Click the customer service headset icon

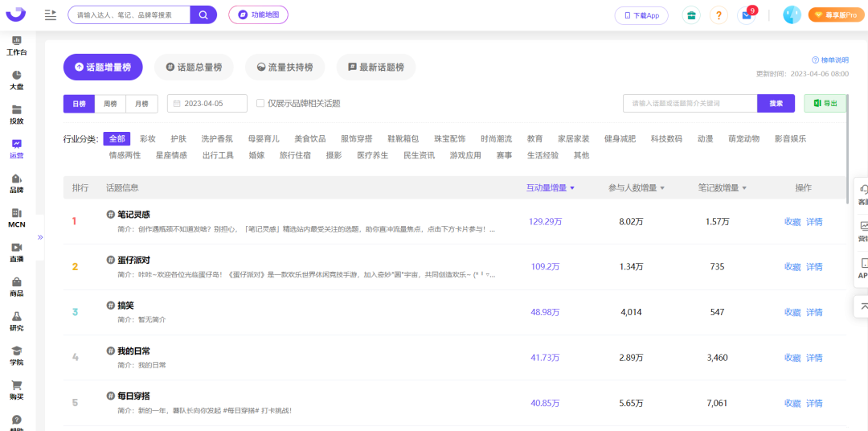click(x=863, y=190)
